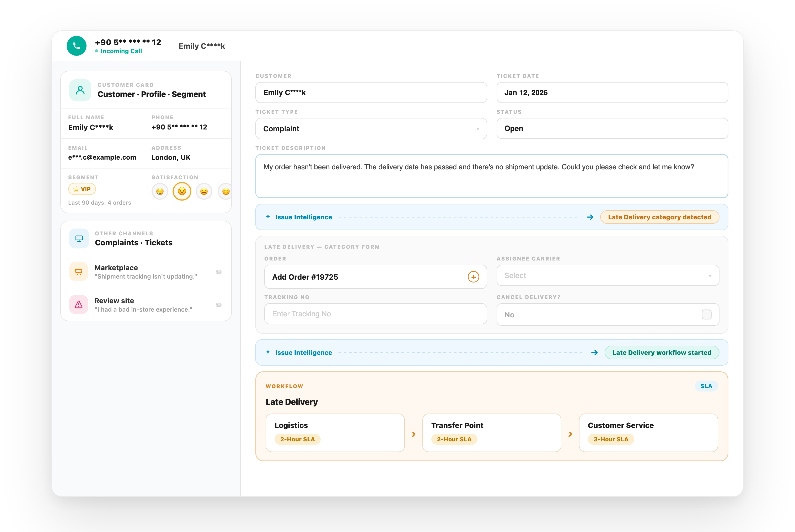The width and height of the screenshot is (795, 532).
Task: Click the Customer · Profile · Segment heading
Action: pyautogui.click(x=151, y=94)
